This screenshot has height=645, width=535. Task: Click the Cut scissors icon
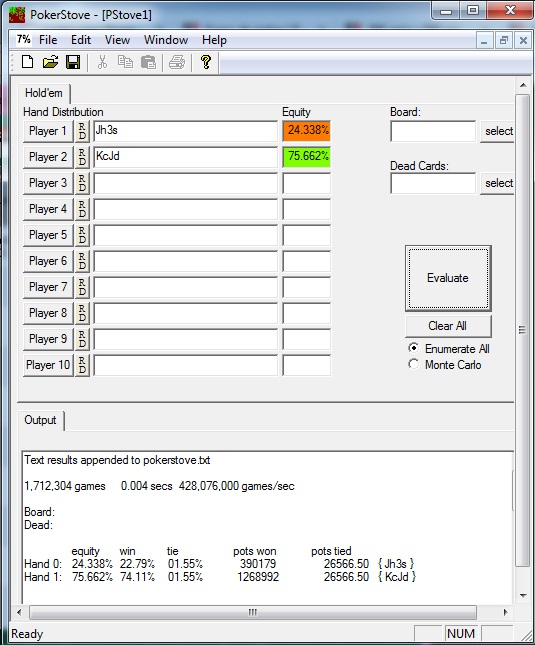(x=102, y=62)
